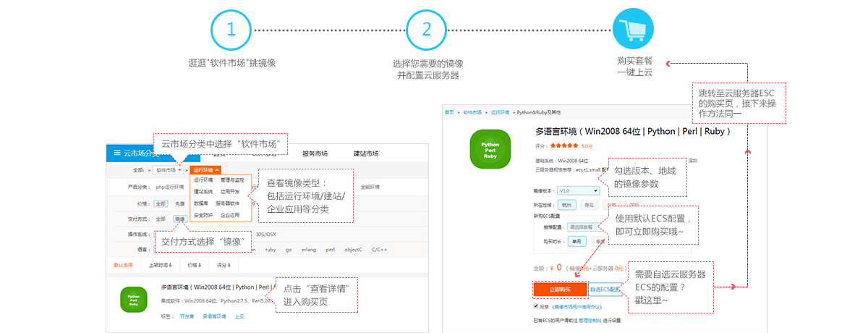Open the 镜像版本 V1.0 dropdown
This screenshot has width=868, height=333.
(x=579, y=190)
